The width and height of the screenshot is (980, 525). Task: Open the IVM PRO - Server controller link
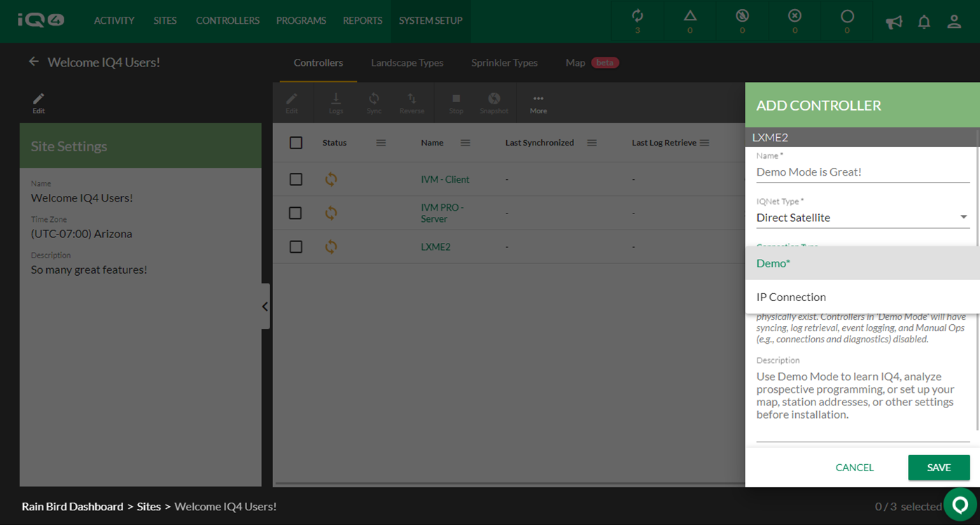(442, 213)
